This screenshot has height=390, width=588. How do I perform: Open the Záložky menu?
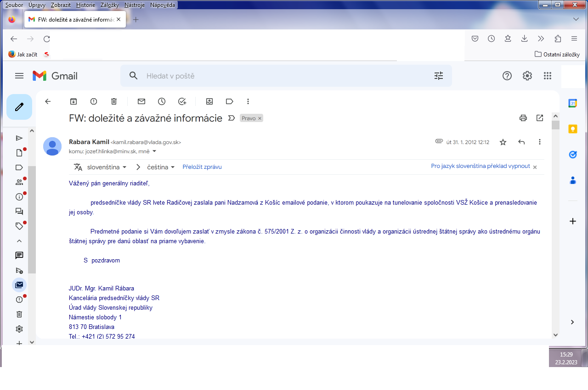click(109, 5)
